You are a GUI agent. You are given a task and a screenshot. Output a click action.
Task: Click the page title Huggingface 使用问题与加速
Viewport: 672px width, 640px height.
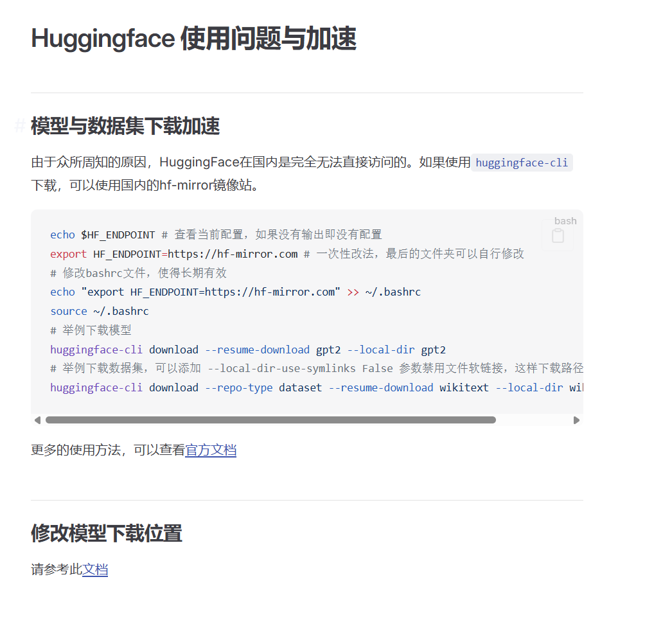(193, 39)
